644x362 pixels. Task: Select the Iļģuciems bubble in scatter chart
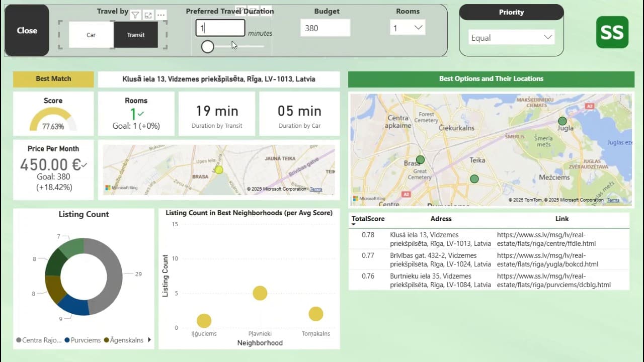pyautogui.click(x=204, y=320)
